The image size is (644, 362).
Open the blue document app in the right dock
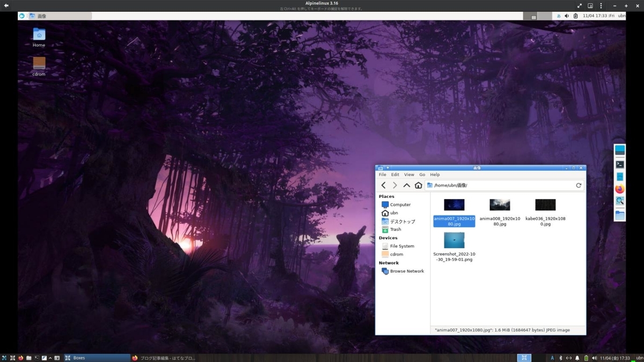(620, 177)
